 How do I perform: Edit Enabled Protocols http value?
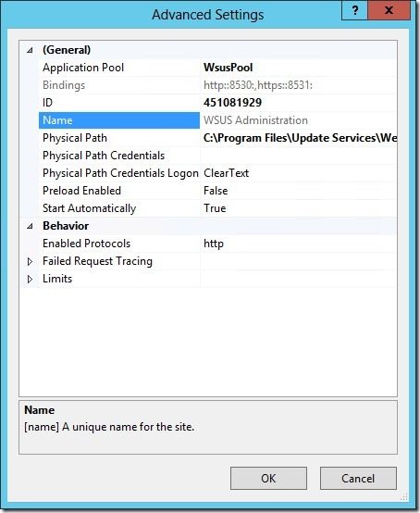pyautogui.click(x=299, y=244)
